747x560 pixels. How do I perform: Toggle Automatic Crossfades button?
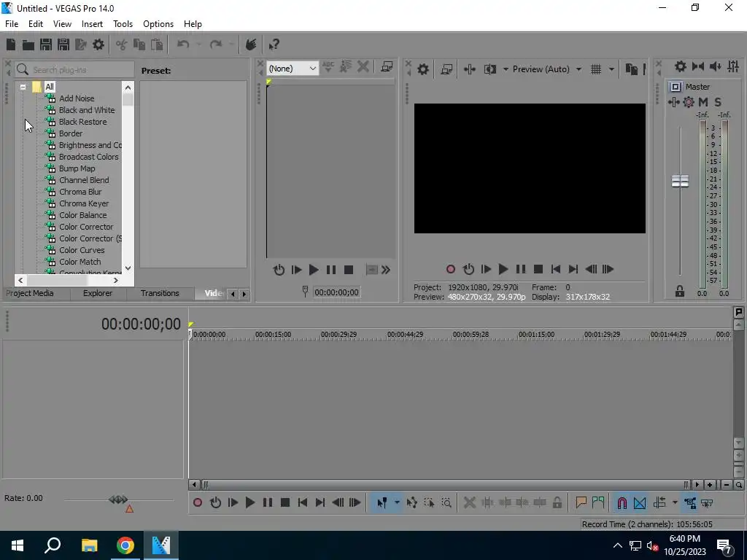[640, 503]
